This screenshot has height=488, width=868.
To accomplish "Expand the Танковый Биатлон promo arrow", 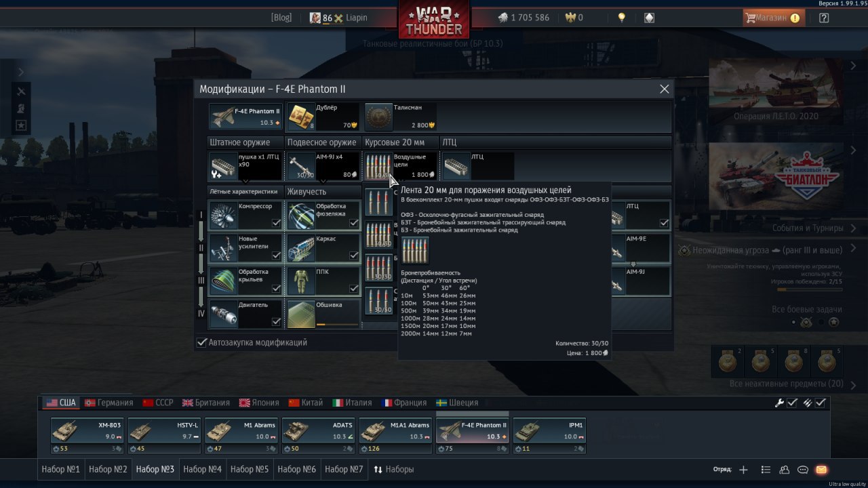I will (x=853, y=150).
